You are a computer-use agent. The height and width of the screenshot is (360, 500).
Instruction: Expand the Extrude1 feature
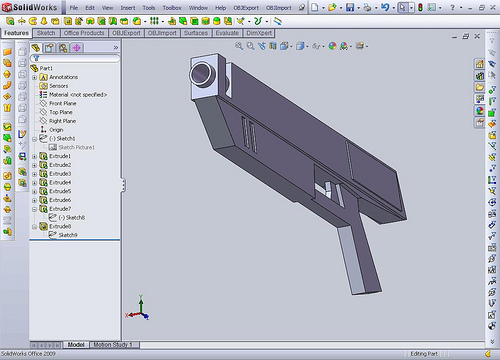coord(34,156)
